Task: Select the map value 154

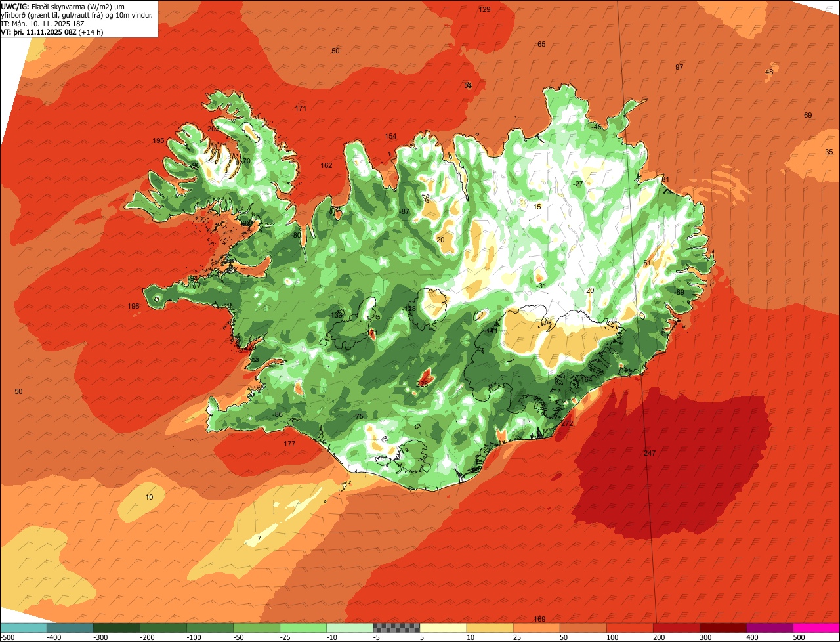Action: (x=390, y=136)
